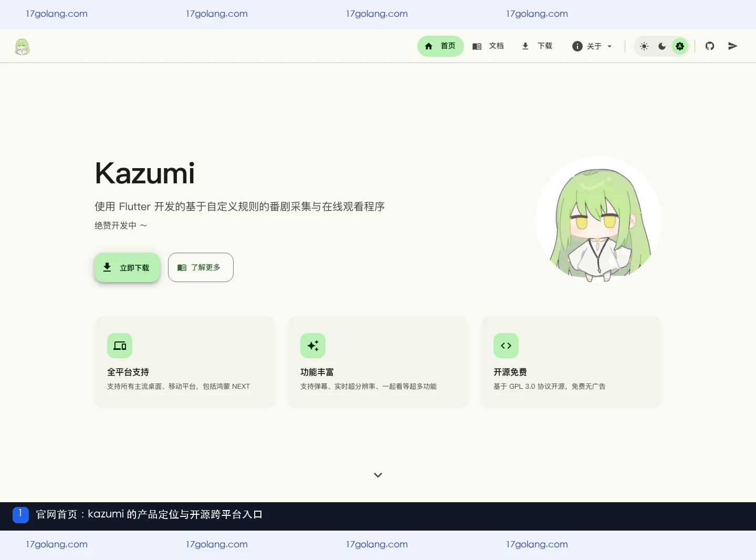
Task: Switch to dark theme moon icon
Action: [x=662, y=46]
